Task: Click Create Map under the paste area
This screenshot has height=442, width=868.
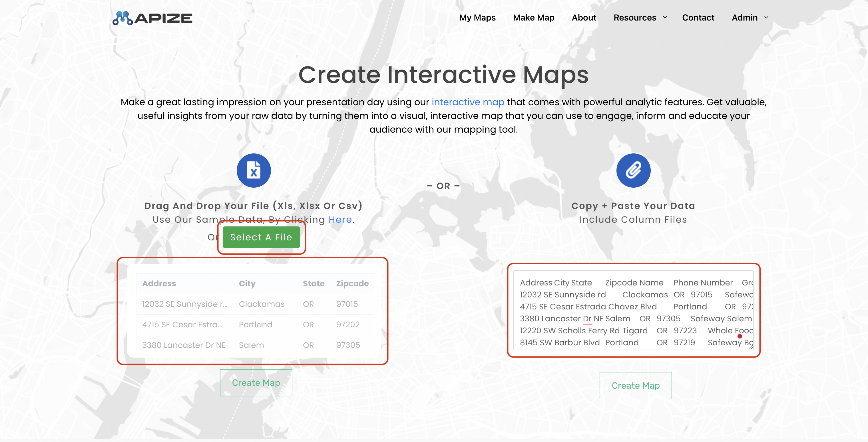Action: (636, 386)
